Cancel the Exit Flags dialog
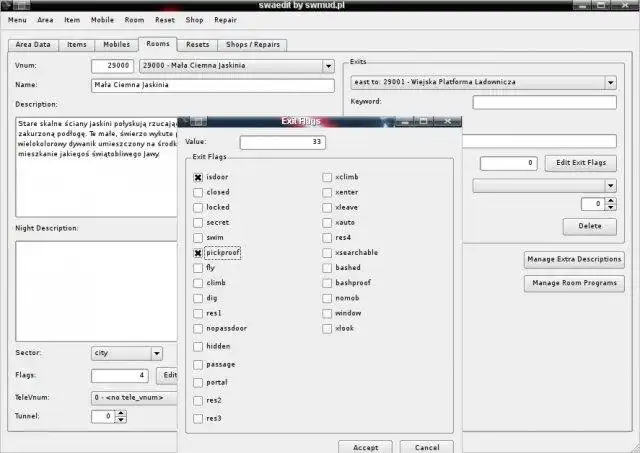The width and height of the screenshot is (640, 453). 427,447
